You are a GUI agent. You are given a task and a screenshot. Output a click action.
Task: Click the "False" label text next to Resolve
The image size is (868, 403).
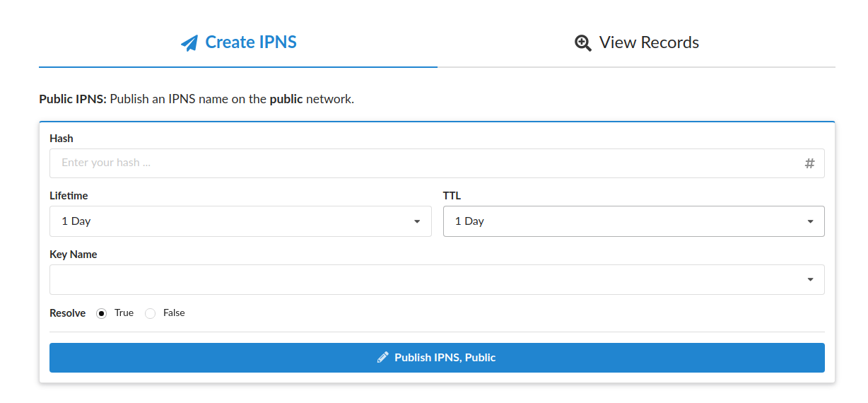[x=174, y=313]
